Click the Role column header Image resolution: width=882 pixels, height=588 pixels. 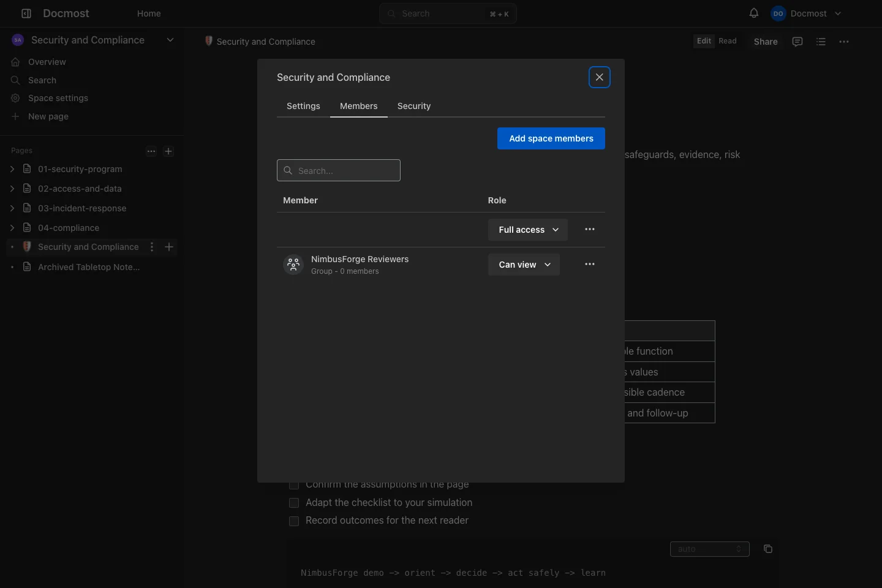(497, 200)
